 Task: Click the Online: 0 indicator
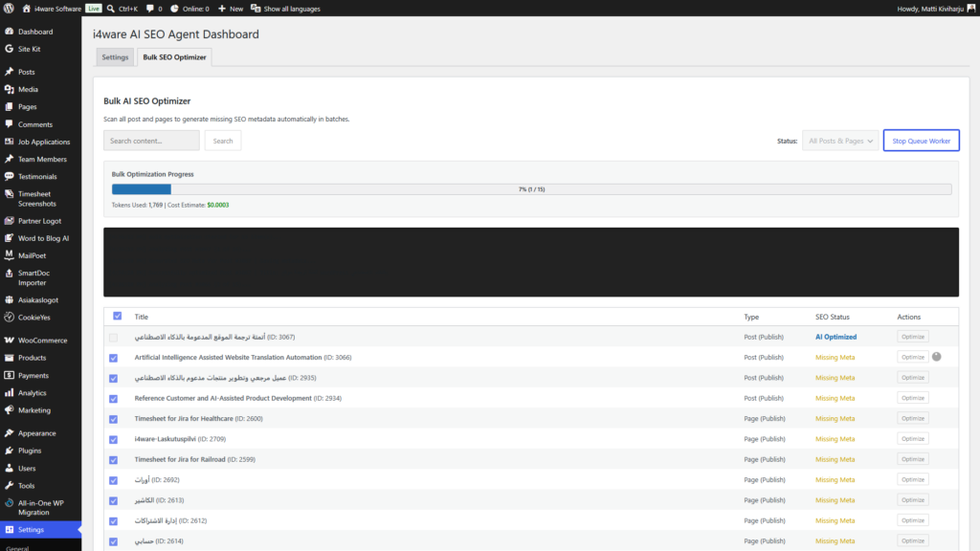click(190, 9)
